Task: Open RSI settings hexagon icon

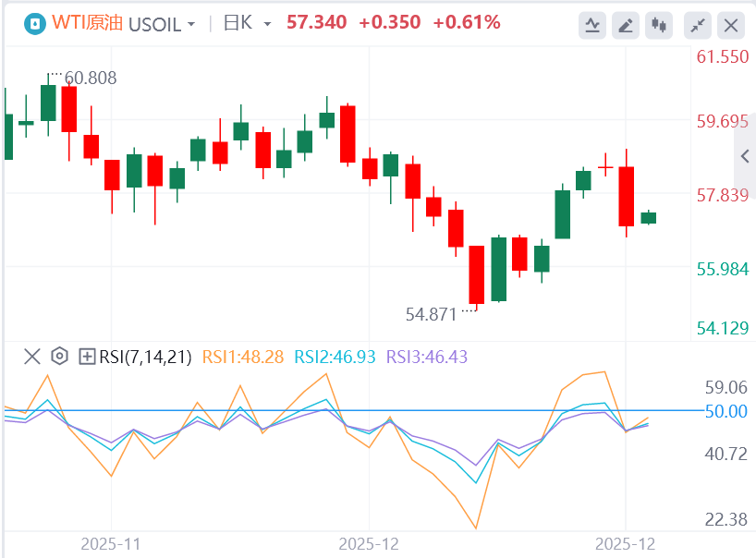Action: click(x=59, y=356)
